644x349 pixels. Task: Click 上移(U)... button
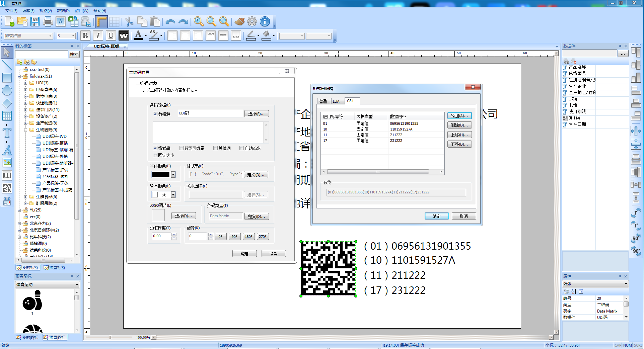(x=459, y=135)
